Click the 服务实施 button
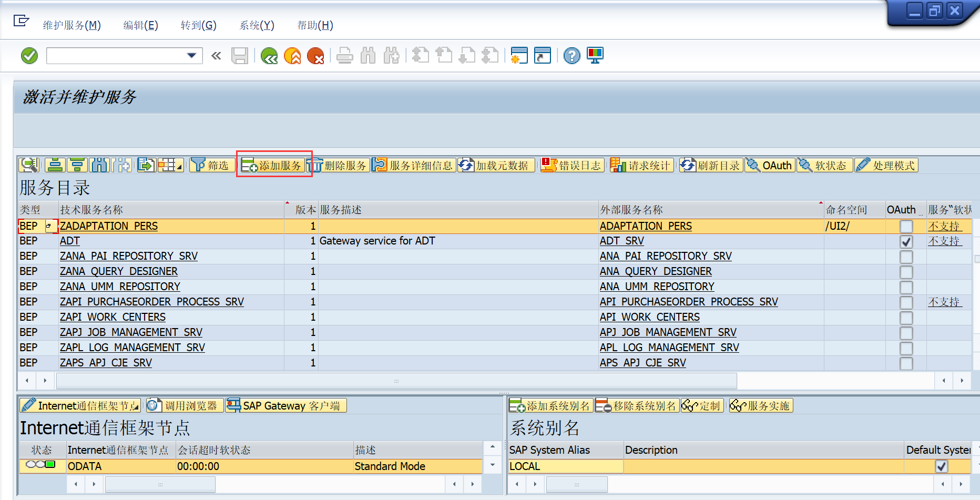Viewport: 980px width, 500px height. tap(761, 405)
